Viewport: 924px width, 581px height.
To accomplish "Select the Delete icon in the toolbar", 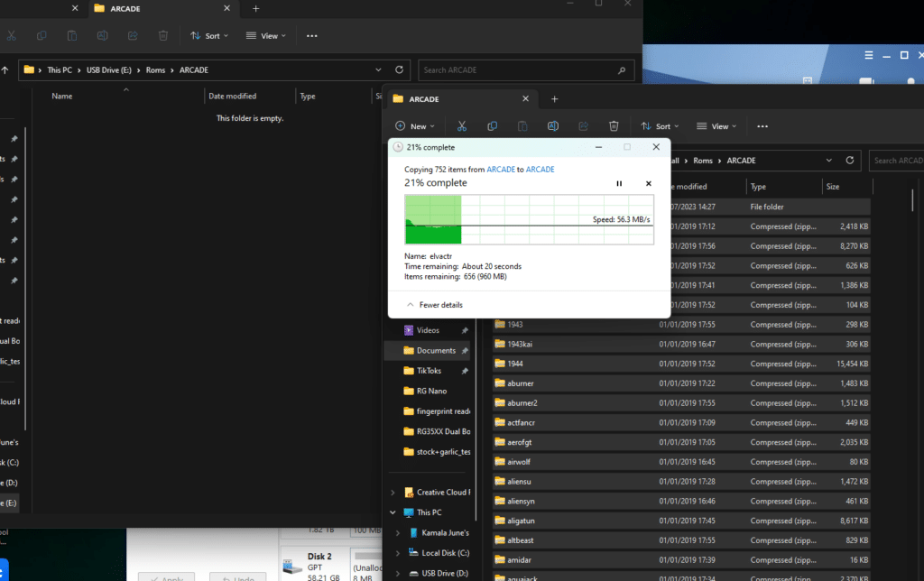I will coord(614,125).
